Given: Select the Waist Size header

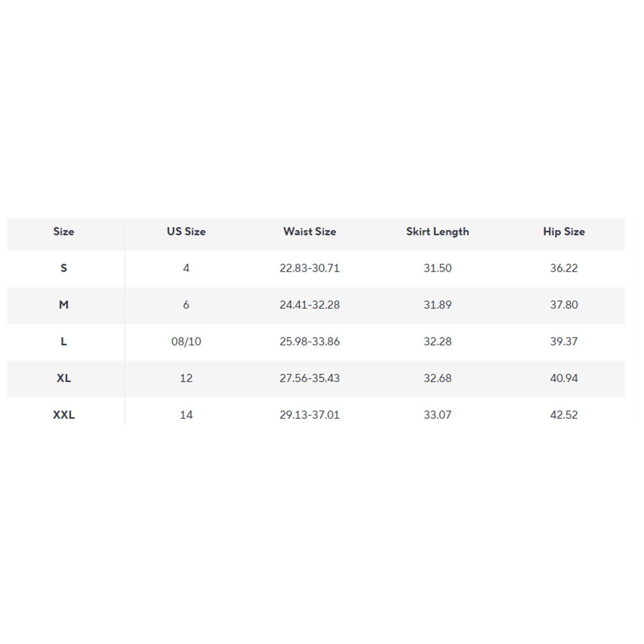Looking at the screenshot, I should 310,231.
